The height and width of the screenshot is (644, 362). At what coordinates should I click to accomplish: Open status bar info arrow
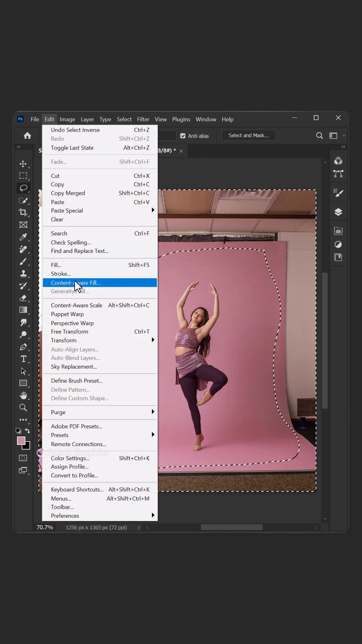tap(139, 528)
